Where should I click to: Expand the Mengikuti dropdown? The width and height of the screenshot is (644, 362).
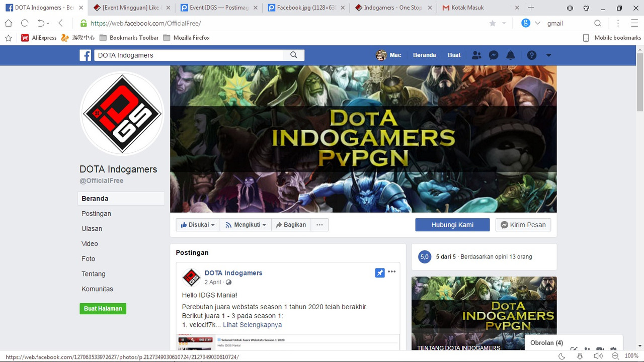point(245,225)
